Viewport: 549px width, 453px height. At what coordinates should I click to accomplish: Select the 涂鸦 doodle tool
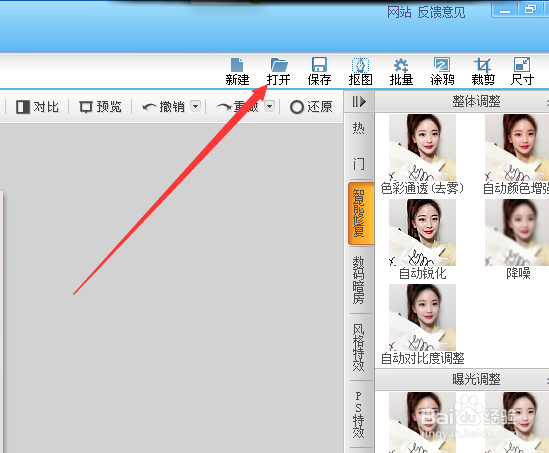click(442, 72)
